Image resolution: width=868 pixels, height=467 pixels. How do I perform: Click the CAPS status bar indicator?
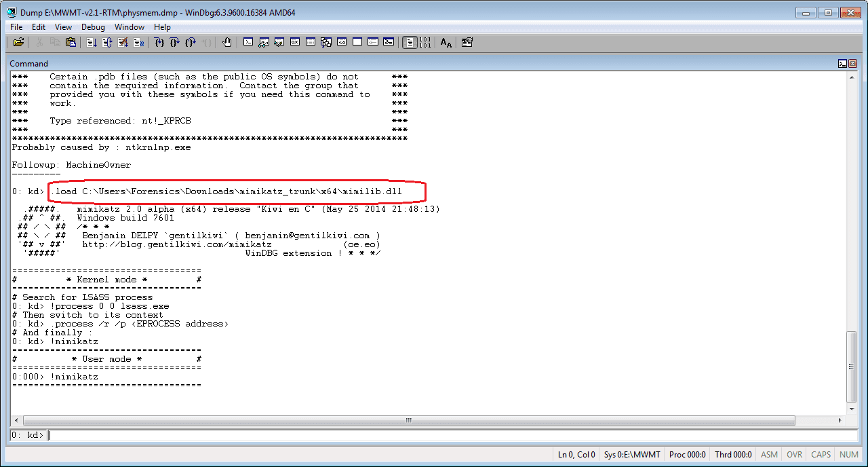(821, 455)
